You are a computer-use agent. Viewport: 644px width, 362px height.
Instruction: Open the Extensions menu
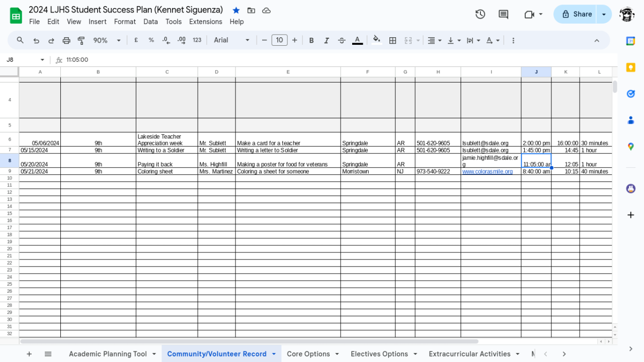point(205,22)
